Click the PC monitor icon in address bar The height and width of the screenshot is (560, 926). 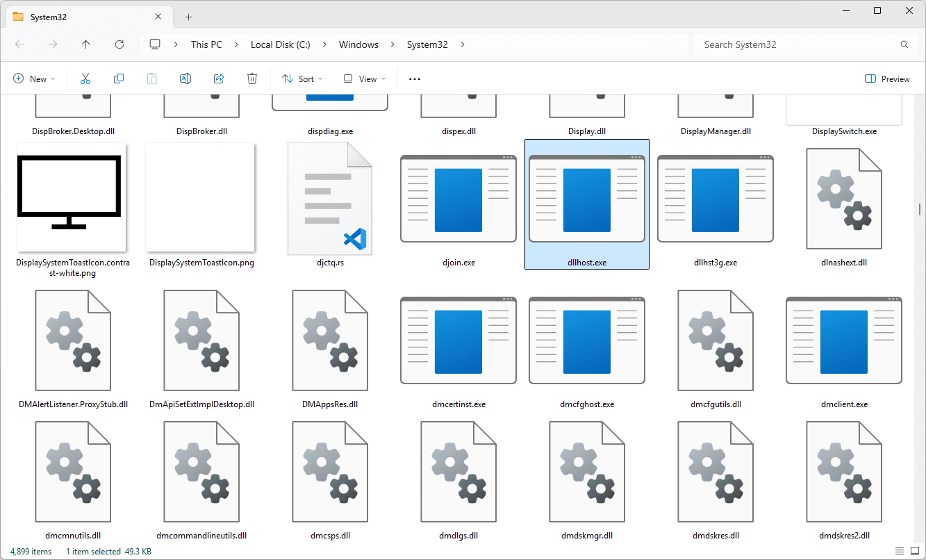(x=155, y=44)
